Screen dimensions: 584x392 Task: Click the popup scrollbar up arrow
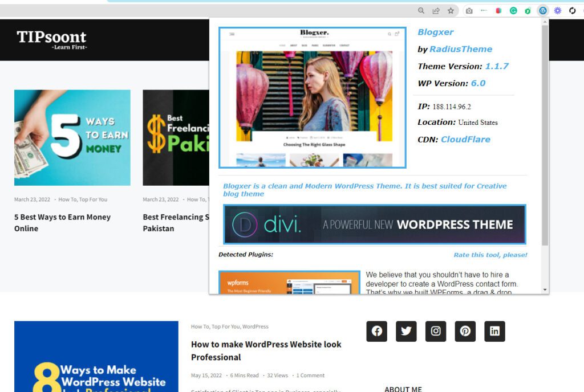tap(545, 22)
